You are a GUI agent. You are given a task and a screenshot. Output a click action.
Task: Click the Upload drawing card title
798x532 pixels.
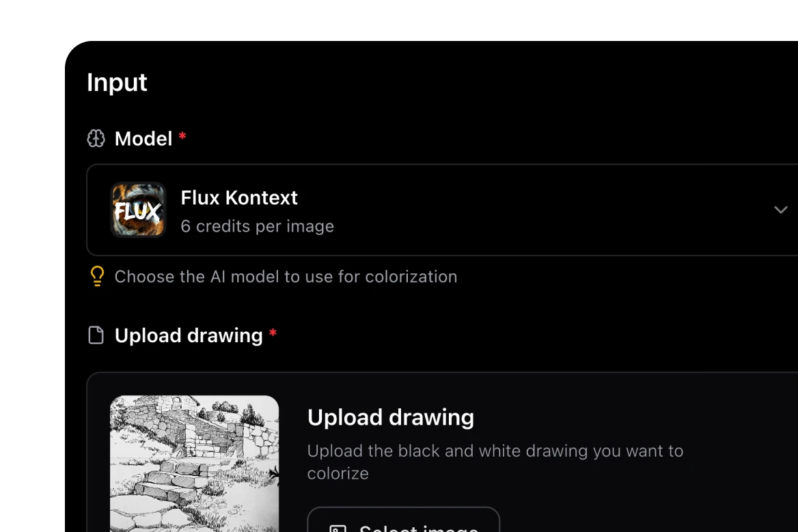point(391,417)
